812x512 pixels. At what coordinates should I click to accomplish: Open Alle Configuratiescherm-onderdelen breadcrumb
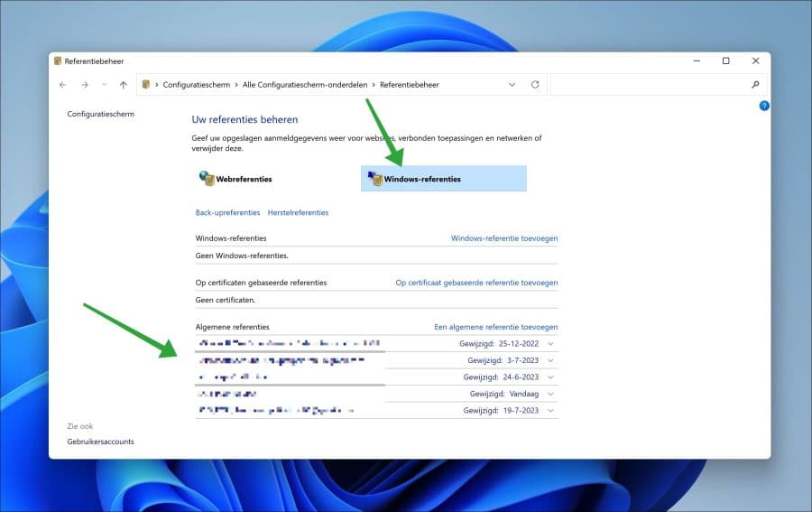(x=305, y=85)
